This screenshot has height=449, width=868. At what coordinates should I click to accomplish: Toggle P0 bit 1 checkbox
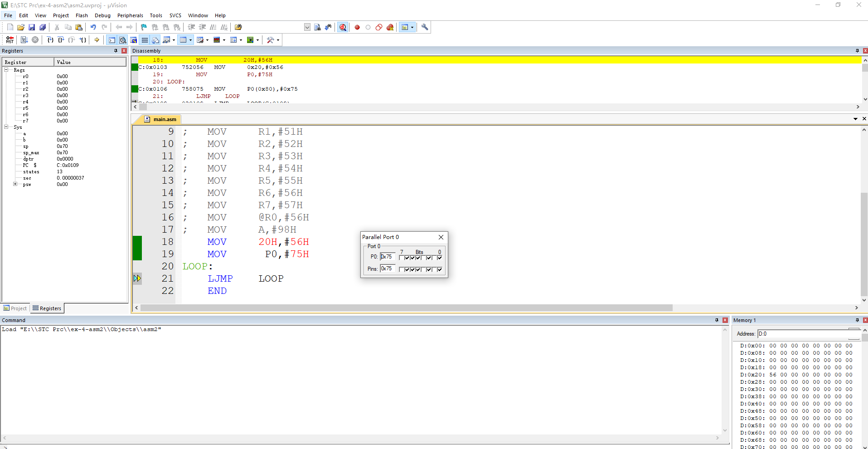pos(435,258)
